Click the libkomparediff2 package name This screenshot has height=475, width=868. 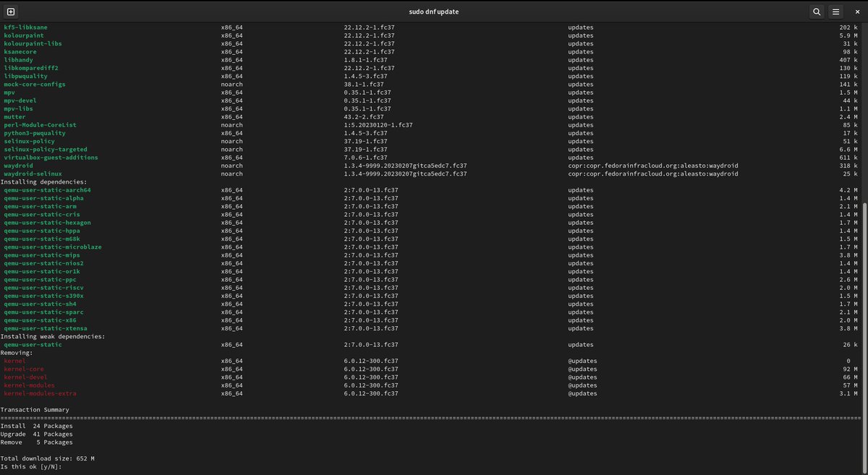point(31,68)
